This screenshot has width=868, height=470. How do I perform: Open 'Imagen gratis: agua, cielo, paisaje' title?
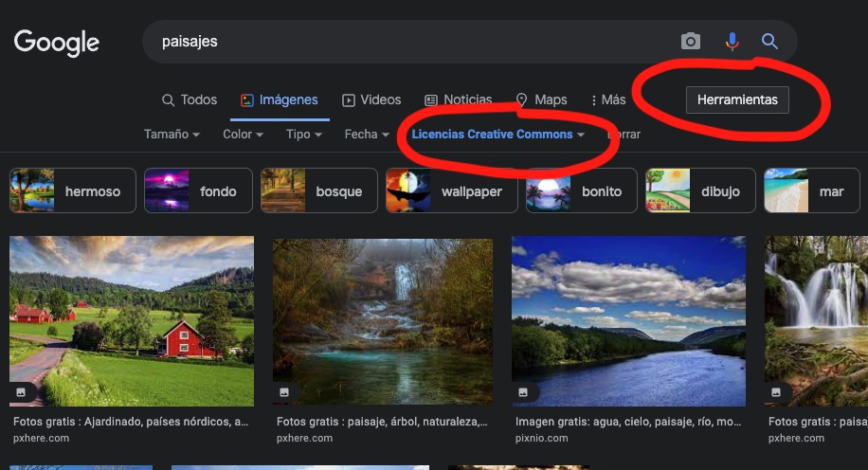coord(627,422)
